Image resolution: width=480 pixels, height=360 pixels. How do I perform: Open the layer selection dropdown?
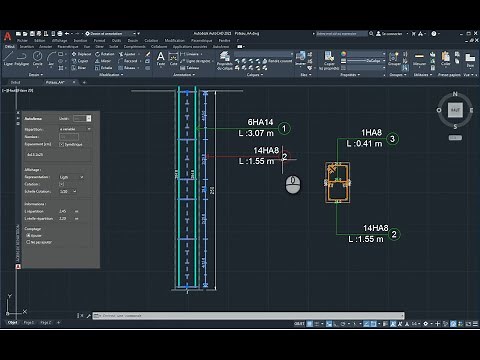click(x=263, y=54)
